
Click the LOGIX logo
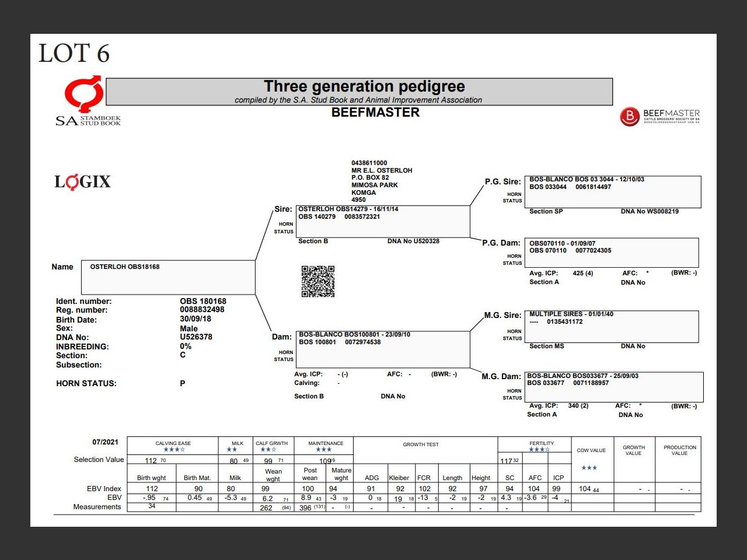point(82,182)
